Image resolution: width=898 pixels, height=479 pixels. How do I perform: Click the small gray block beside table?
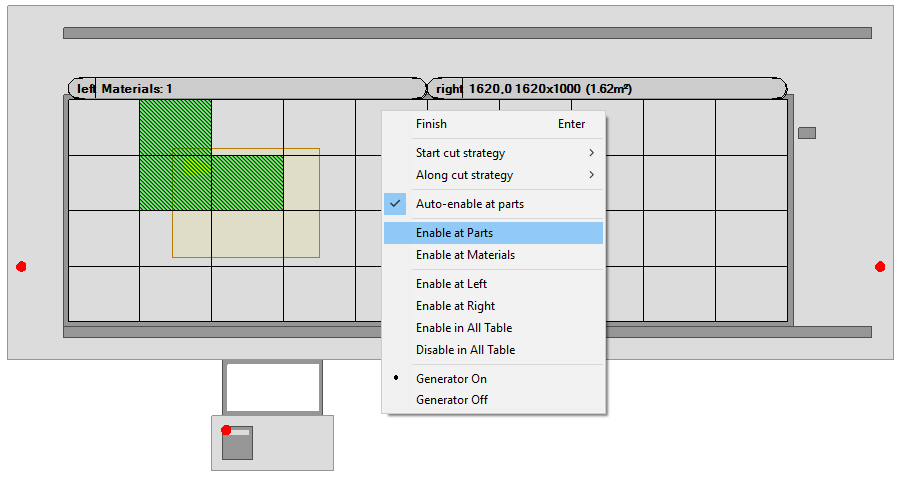pos(807,133)
